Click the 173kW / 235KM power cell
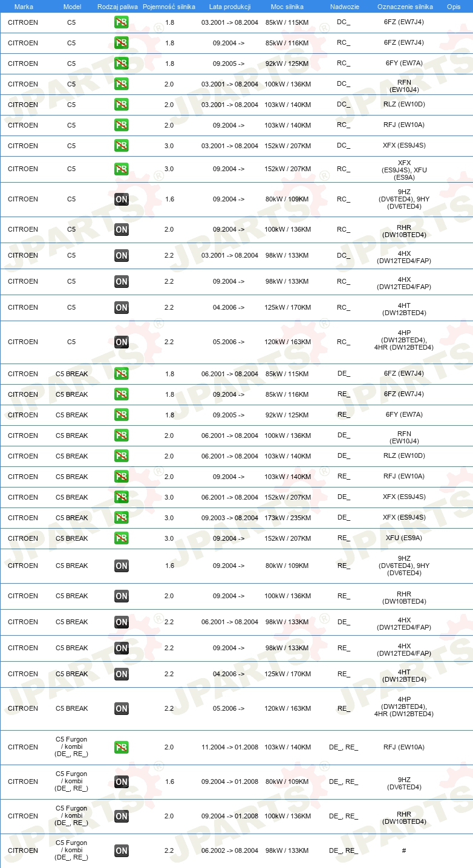Image resolution: width=473 pixels, height=868 pixels. [x=288, y=518]
